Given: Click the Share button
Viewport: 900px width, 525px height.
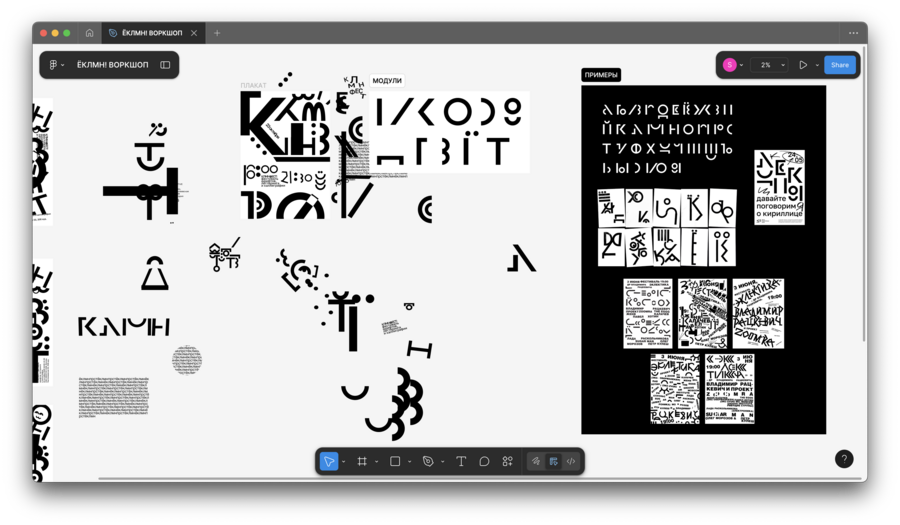Looking at the screenshot, I should pos(840,65).
